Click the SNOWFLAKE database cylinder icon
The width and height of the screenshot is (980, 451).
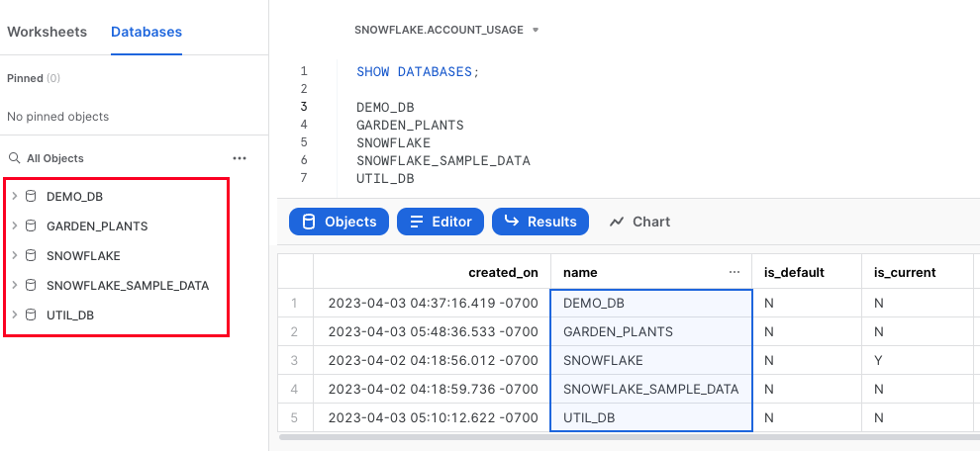pos(30,255)
